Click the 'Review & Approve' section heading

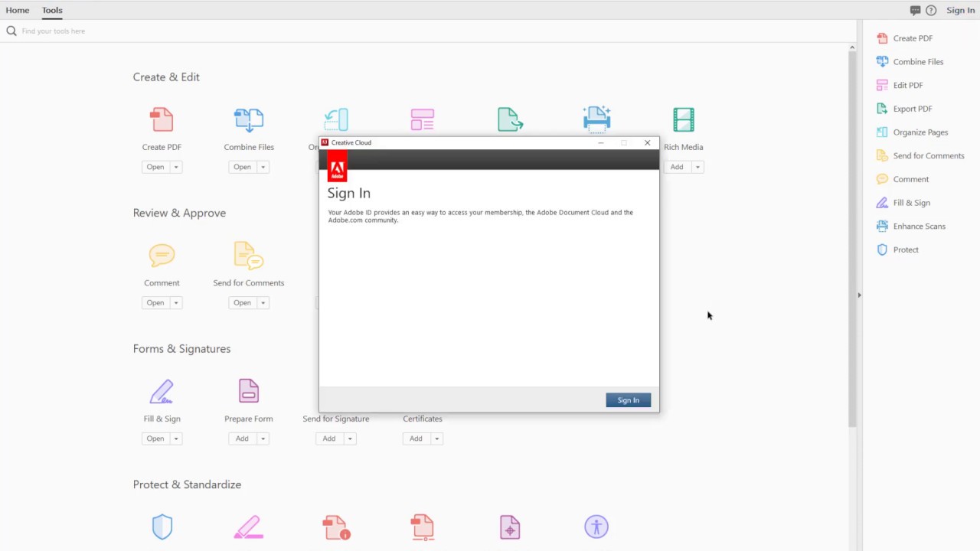coord(179,213)
